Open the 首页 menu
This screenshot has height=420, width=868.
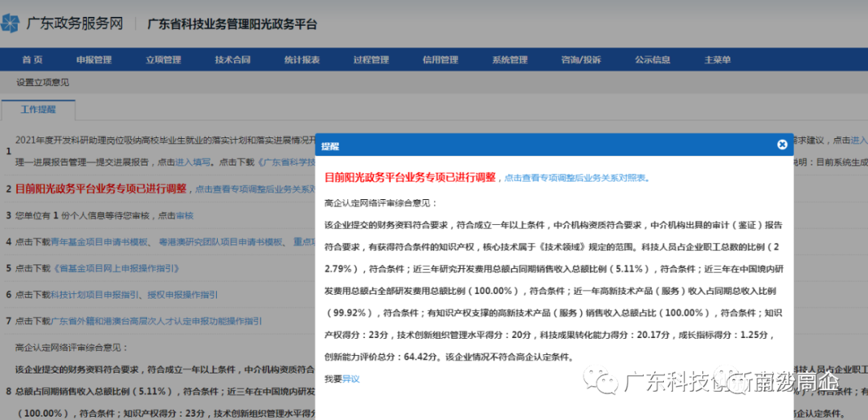(x=32, y=59)
